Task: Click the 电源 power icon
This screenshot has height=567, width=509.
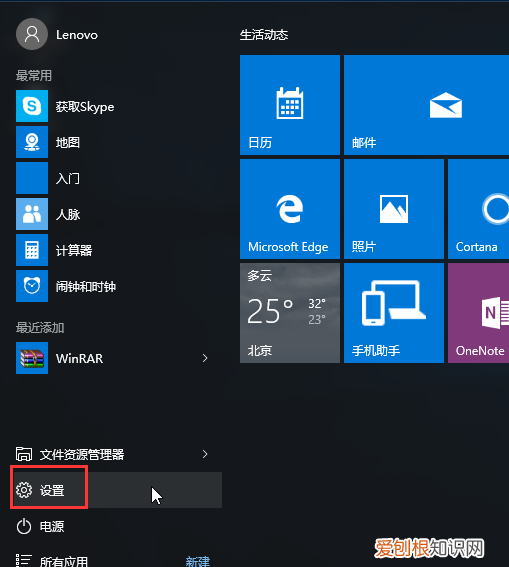Action: pyautogui.click(x=24, y=526)
